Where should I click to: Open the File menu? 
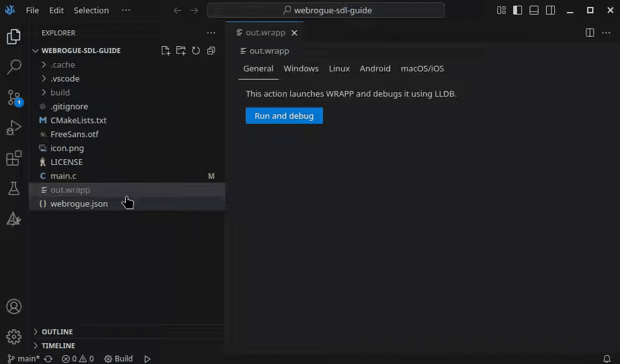click(32, 10)
